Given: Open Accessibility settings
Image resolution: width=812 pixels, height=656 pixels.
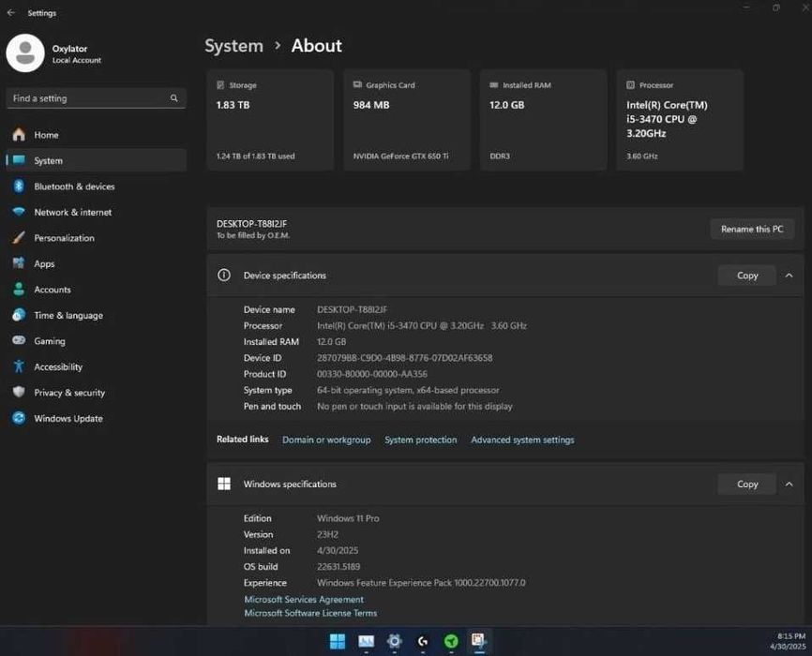Looking at the screenshot, I should pos(58,367).
